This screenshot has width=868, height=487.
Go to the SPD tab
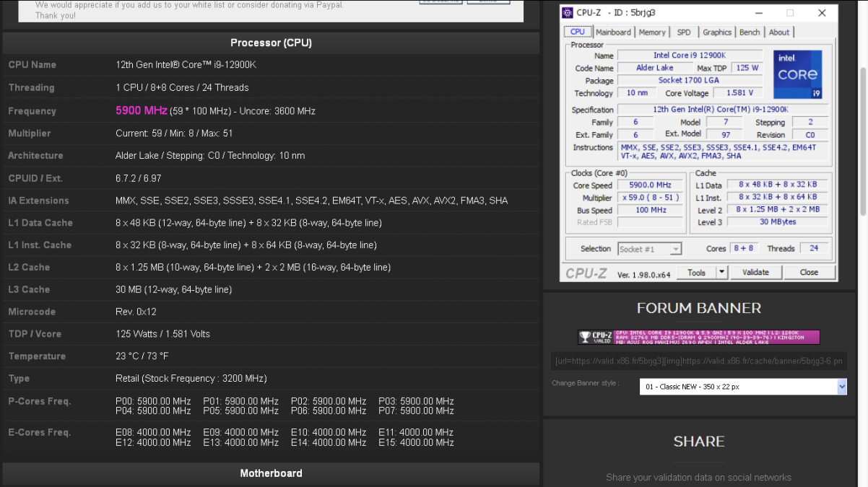(684, 32)
